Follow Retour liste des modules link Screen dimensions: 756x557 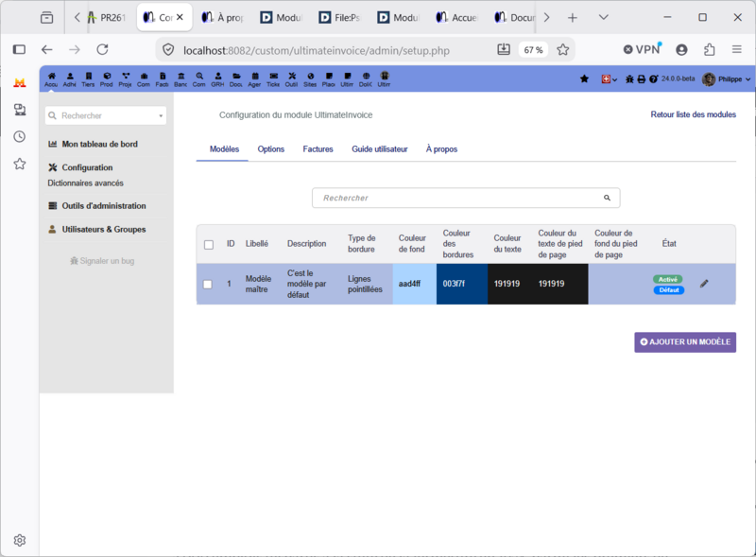[x=694, y=114]
